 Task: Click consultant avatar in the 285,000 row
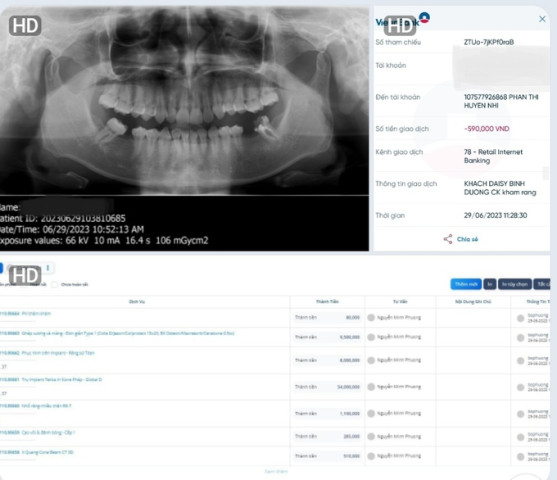[x=371, y=437]
